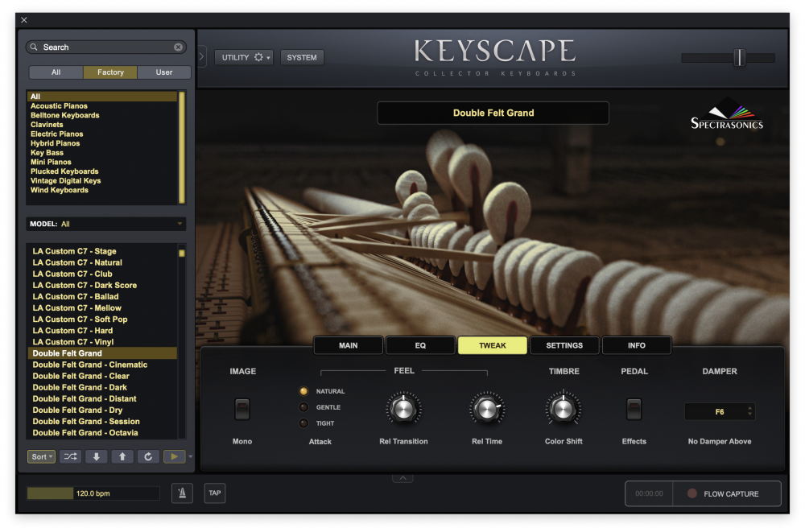805x532 pixels.
Task: Select Hybrid Pianos category
Action: [x=55, y=143]
